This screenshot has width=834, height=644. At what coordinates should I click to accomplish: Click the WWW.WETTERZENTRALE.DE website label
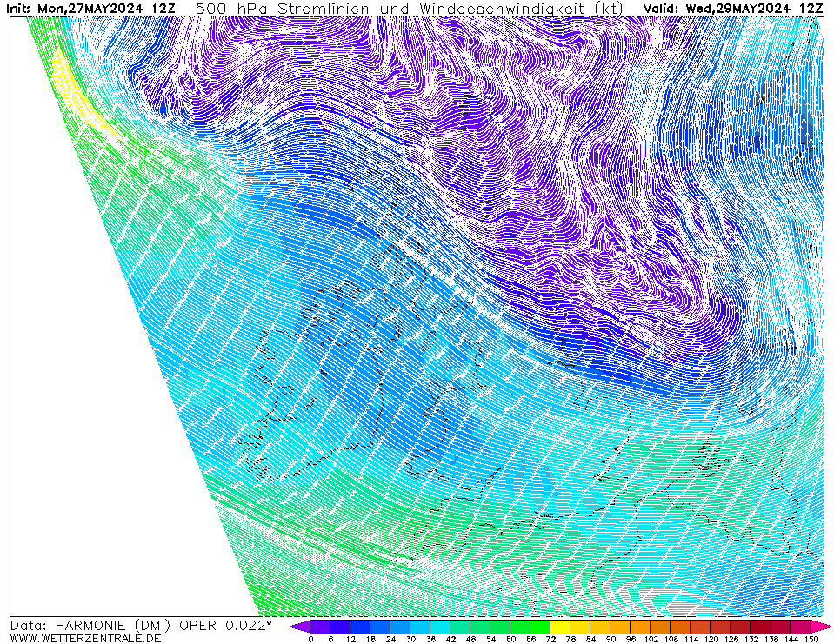pos(85,638)
